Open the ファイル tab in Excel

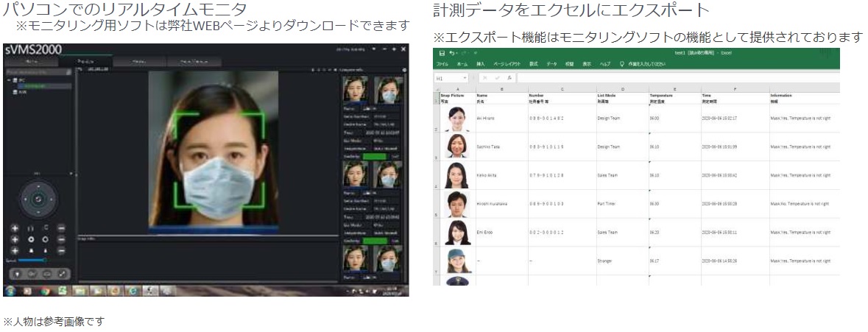pos(443,64)
